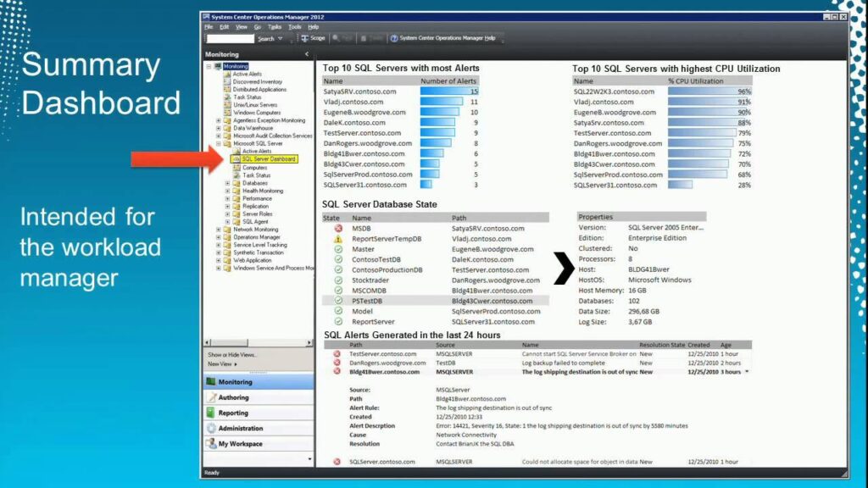Screen dimensions: 868x488
Task: Open the View menu
Action: (241, 27)
